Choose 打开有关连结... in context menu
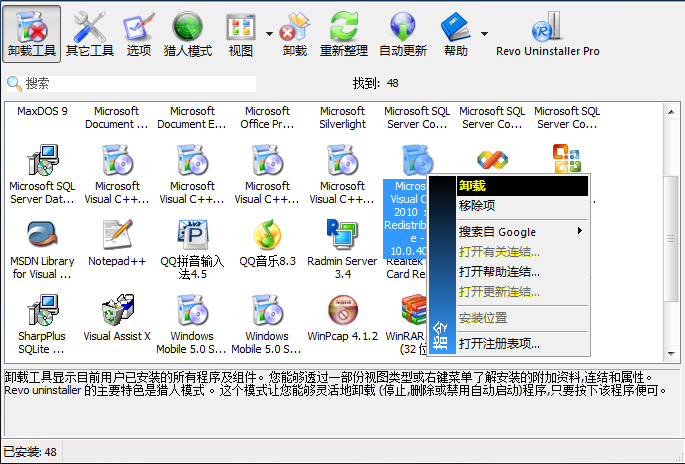The image size is (685, 464). (x=522, y=252)
